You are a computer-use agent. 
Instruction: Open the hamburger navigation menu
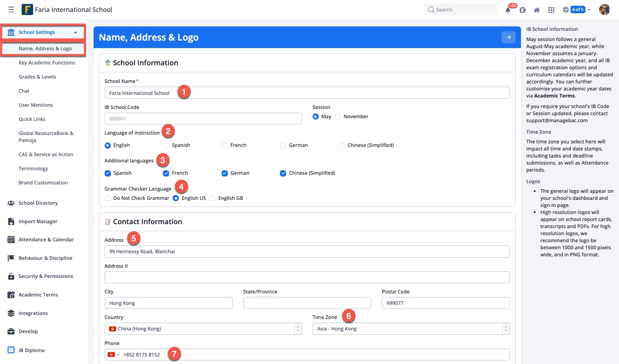pos(11,10)
